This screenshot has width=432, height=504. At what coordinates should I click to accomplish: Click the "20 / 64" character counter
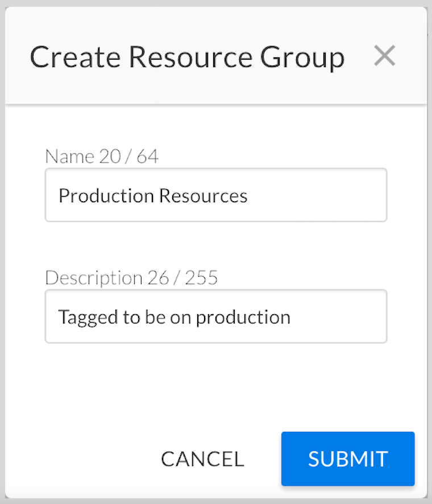129,156
